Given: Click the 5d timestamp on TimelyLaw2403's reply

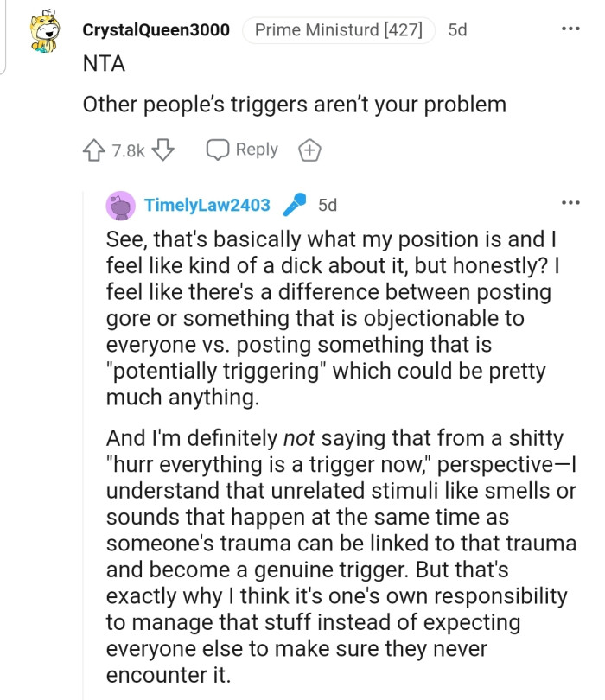Looking at the screenshot, I should 328,206.
